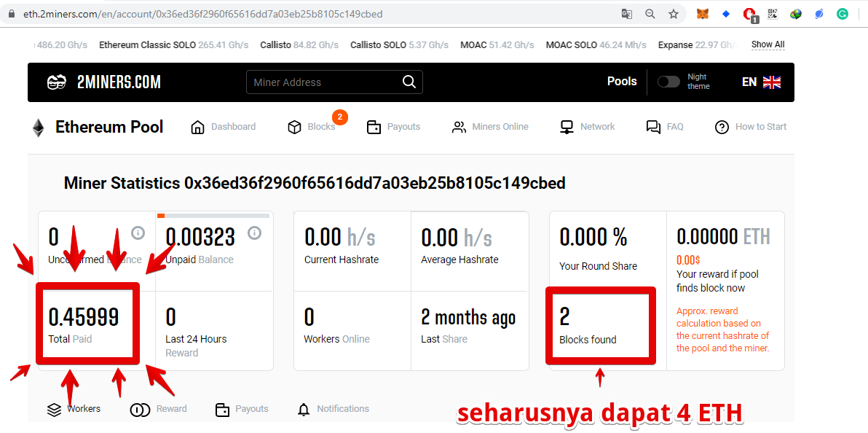Toggle the Night theme switch
The width and height of the screenshot is (868, 433).
[x=668, y=82]
